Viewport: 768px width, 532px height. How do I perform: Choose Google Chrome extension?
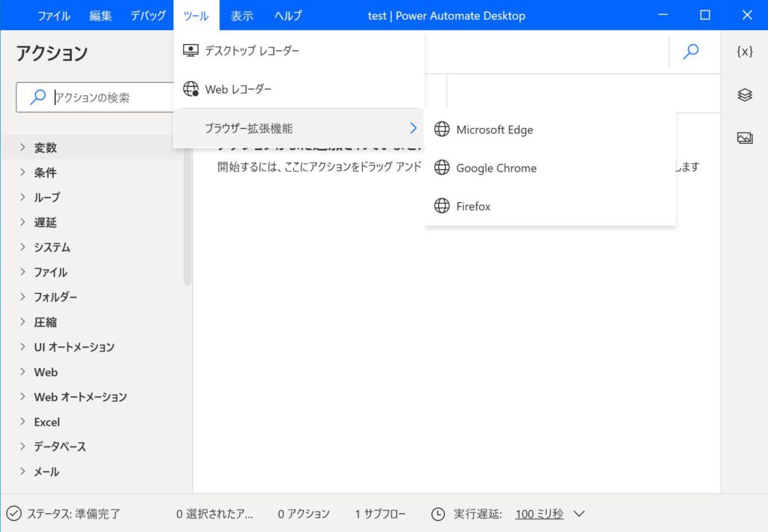(550, 167)
